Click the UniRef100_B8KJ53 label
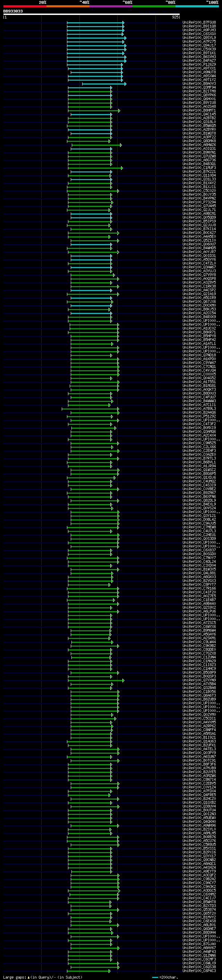The height and width of the screenshot is (980, 222). coord(199,309)
